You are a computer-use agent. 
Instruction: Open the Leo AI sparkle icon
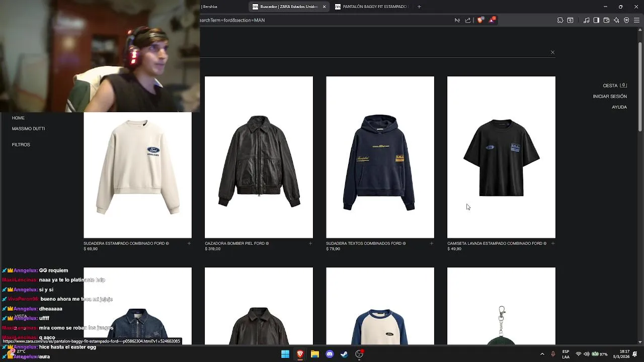tap(616, 20)
